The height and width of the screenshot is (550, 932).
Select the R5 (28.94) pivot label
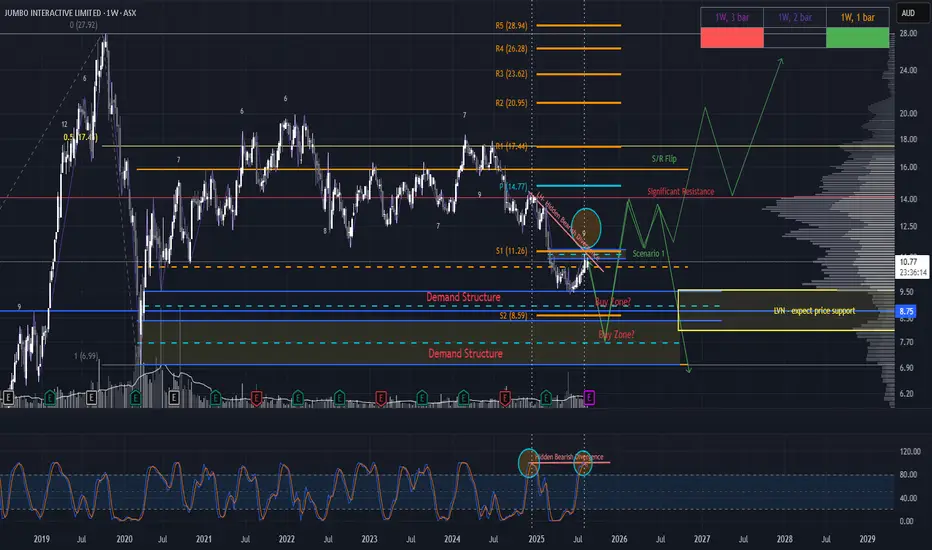(511, 26)
